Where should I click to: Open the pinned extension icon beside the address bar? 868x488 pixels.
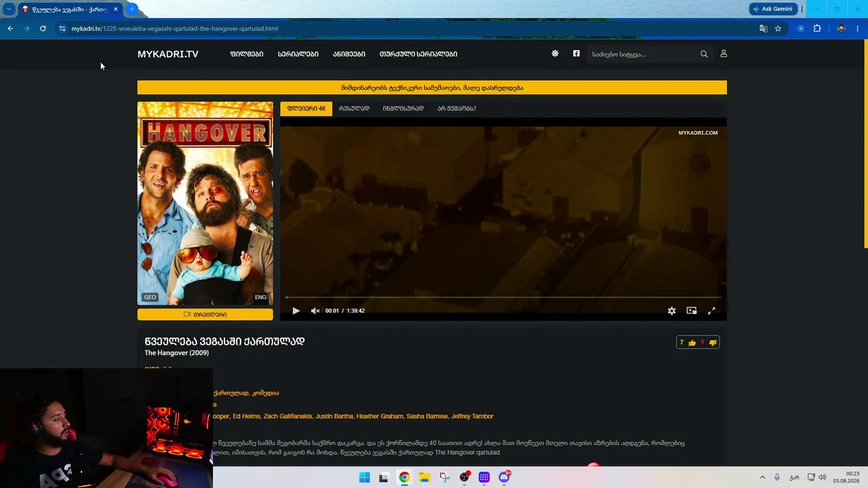(801, 28)
